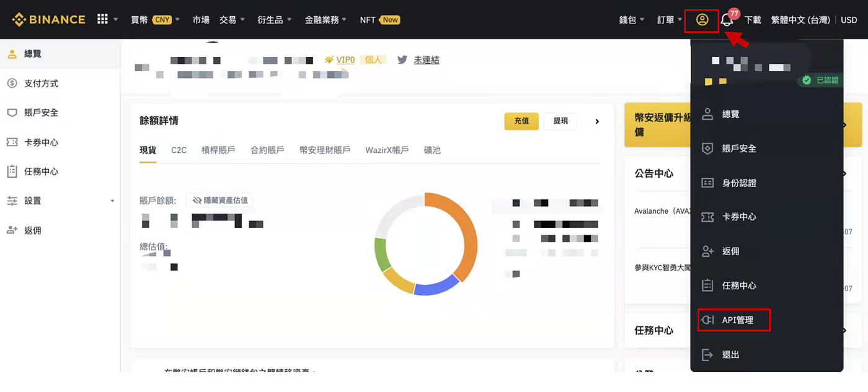This screenshot has width=868, height=392.
Task: Click the 身份認證 ID card icon in dropdown
Action: pos(707,183)
